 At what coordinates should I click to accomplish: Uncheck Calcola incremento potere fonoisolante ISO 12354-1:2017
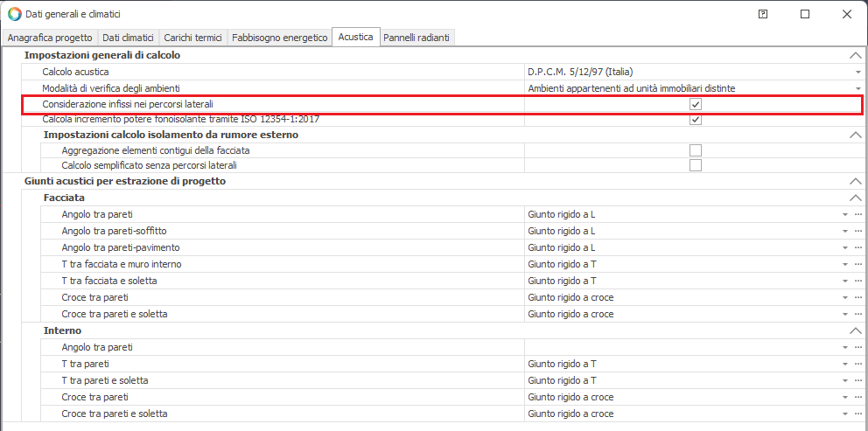(696, 119)
